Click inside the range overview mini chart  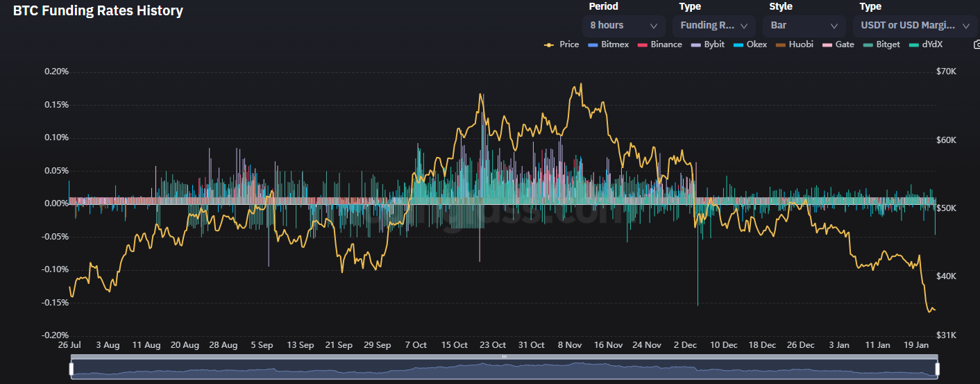tap(504, 369)
